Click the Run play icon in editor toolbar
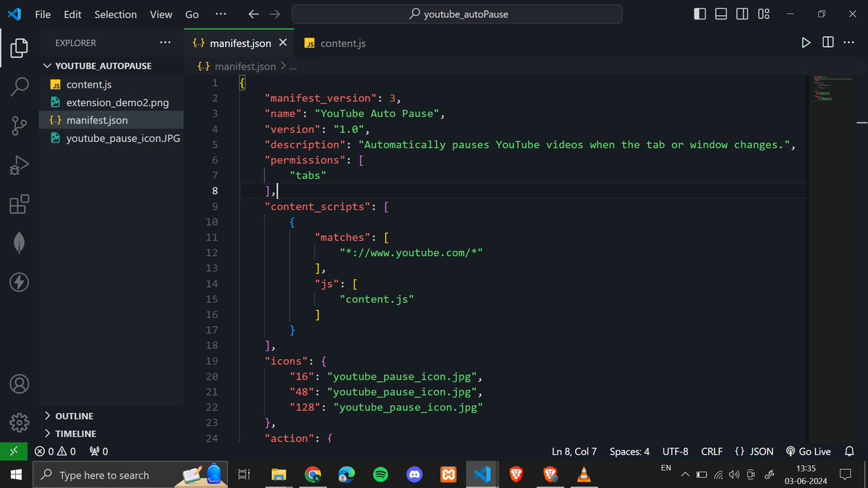This screenshot has width=868, height=488. pos(806,43)
